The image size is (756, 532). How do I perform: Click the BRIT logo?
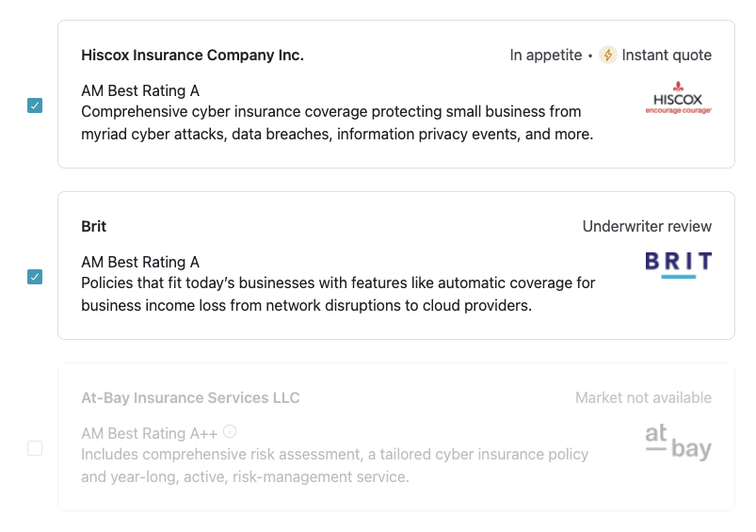[x=679, y=265]
